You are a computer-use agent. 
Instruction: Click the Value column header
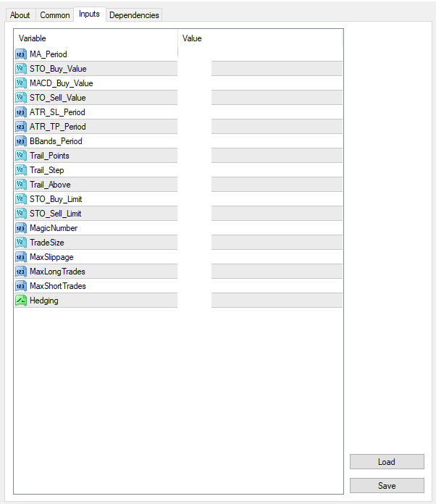pyautogui.click(x=261, y=38)
